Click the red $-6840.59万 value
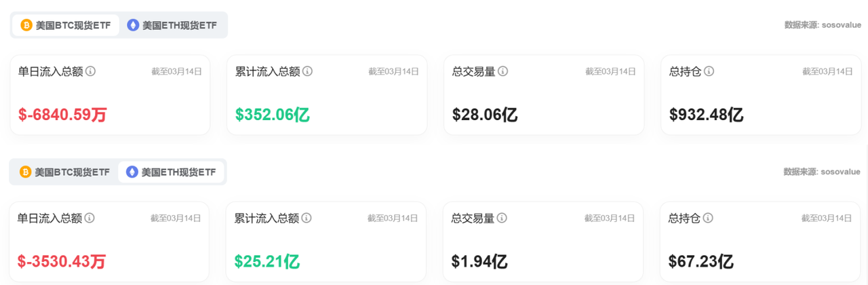This screenshot has width=868, height=285. 62,115
